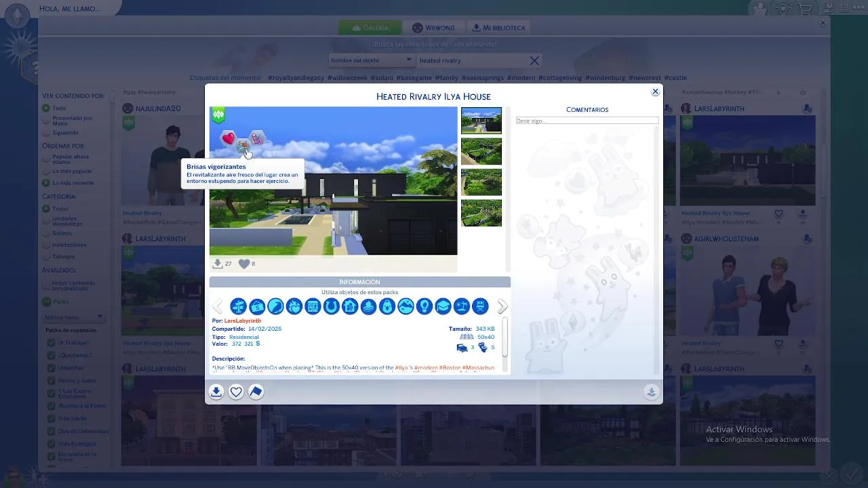
Task: Choose the Solares category
Action: click(46, 233)
